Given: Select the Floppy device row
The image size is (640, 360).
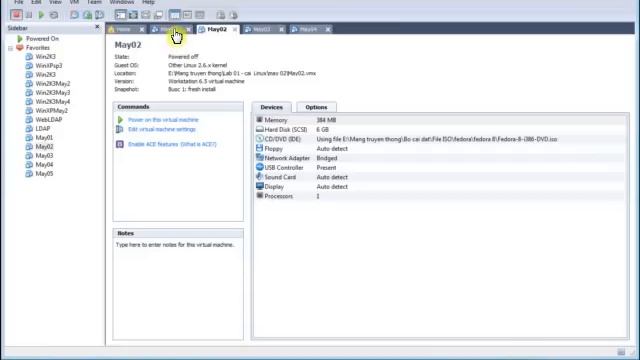Looking at the screenshot, I should click(440, 149).
